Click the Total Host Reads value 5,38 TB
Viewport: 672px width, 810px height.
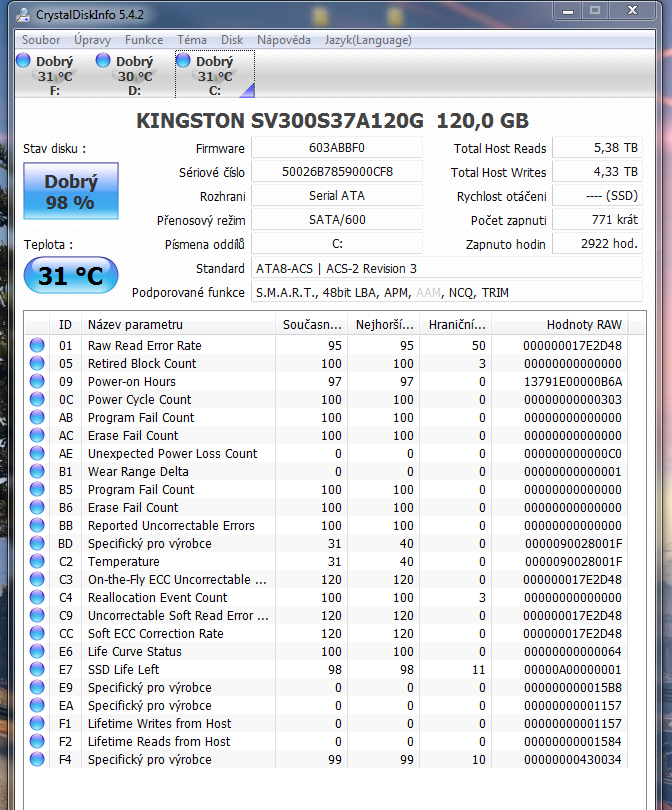point(598,148)
